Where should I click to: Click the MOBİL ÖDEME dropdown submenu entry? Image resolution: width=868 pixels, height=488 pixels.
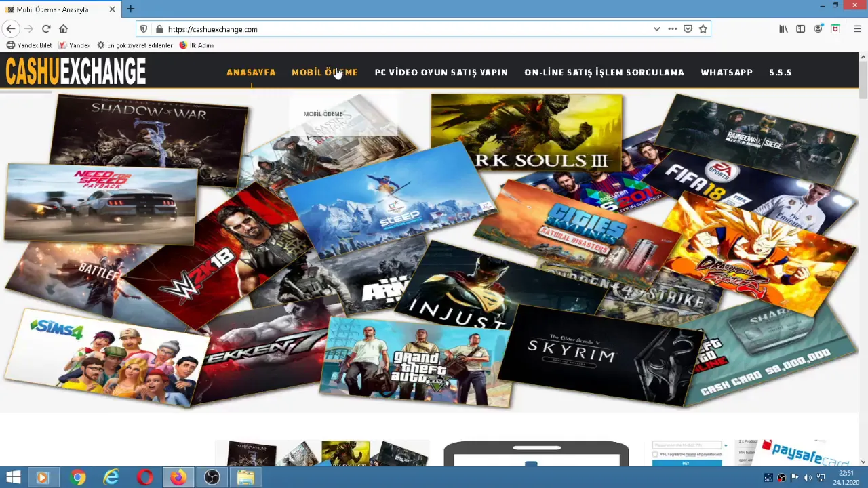click(323, 114)
